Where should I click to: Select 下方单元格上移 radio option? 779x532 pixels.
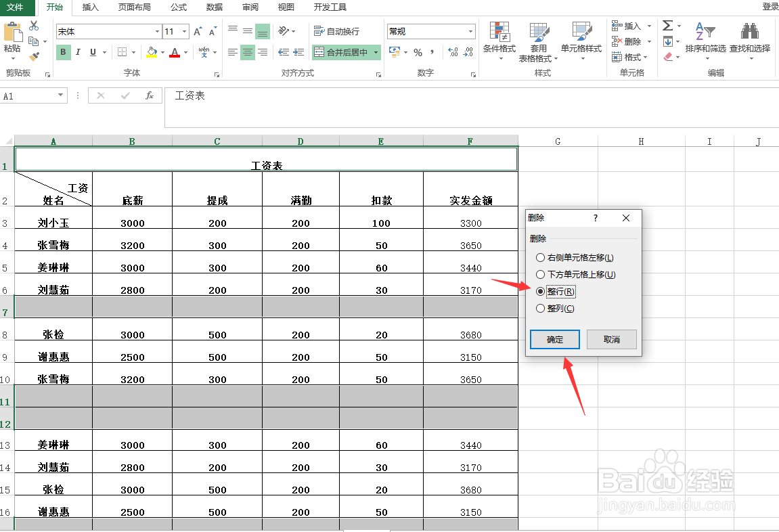[x=576, y=275]
